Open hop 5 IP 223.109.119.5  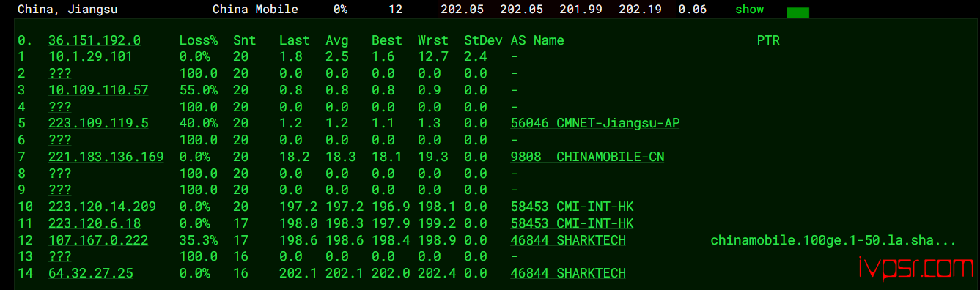click(x=98, y=123)
